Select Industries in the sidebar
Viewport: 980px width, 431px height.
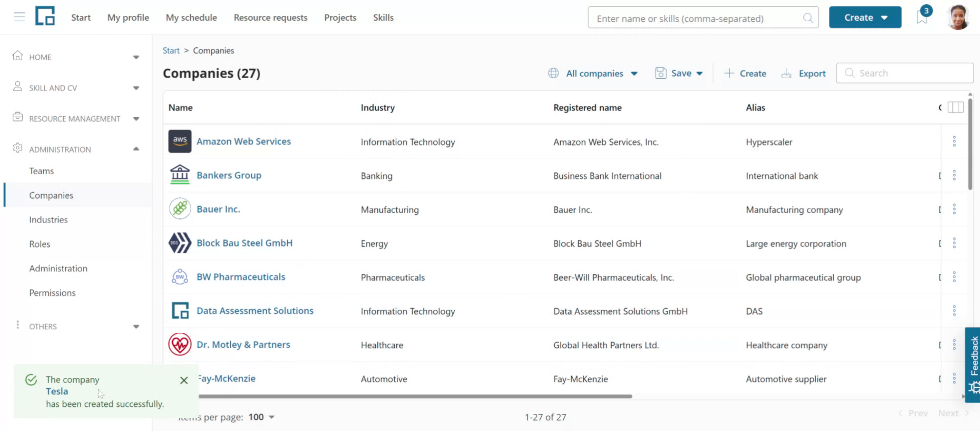48,220
